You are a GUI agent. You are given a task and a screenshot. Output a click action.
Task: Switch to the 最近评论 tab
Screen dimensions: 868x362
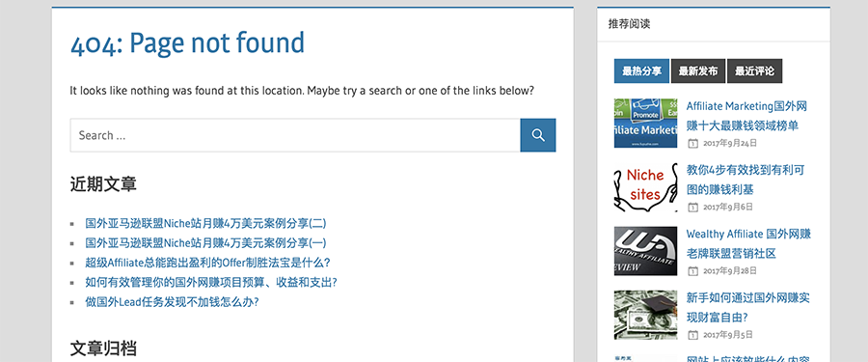click(x=754, y=71)
